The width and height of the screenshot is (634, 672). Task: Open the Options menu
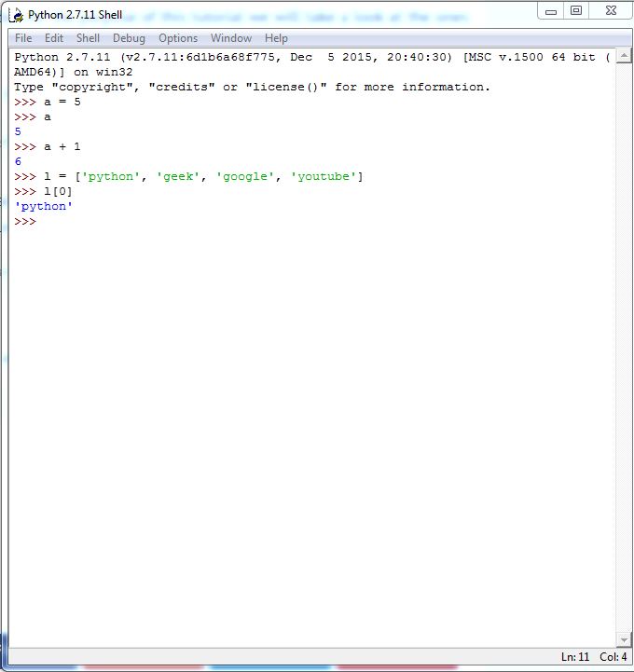(x=178, y=38)
